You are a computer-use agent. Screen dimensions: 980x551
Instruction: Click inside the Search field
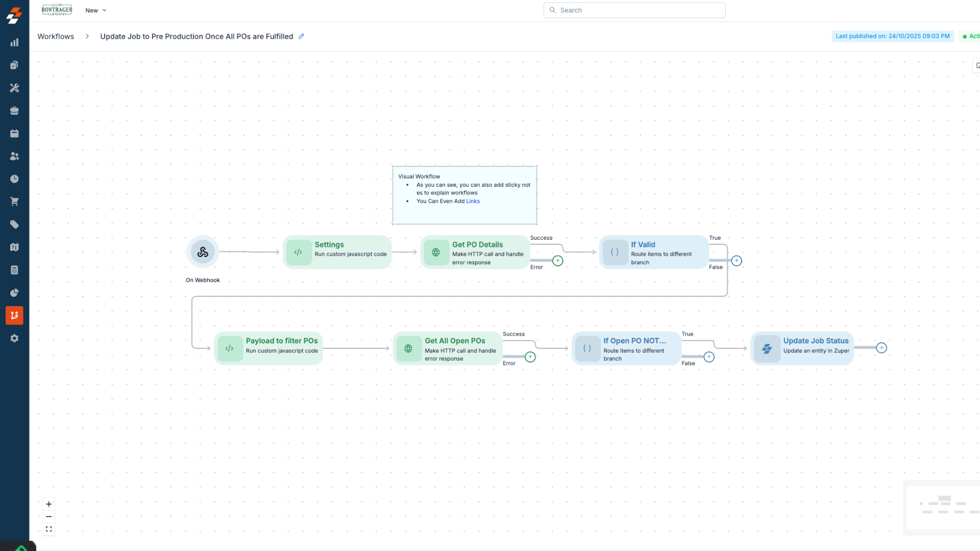[634, 10]
